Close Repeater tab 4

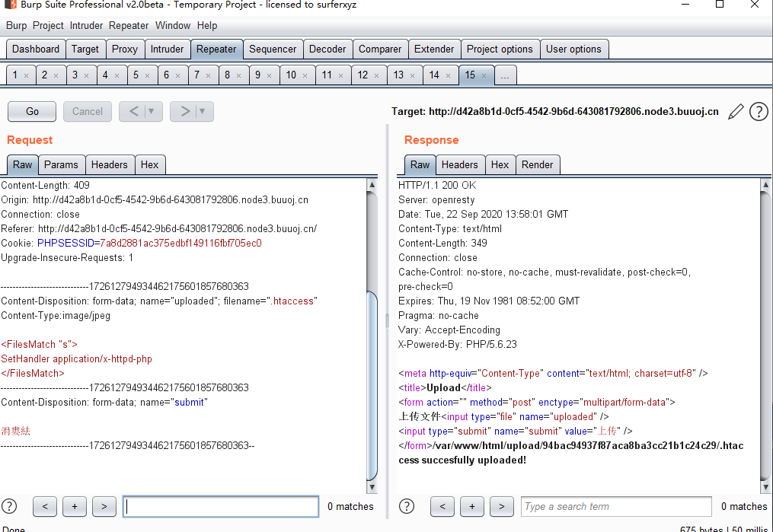point(117,75)
